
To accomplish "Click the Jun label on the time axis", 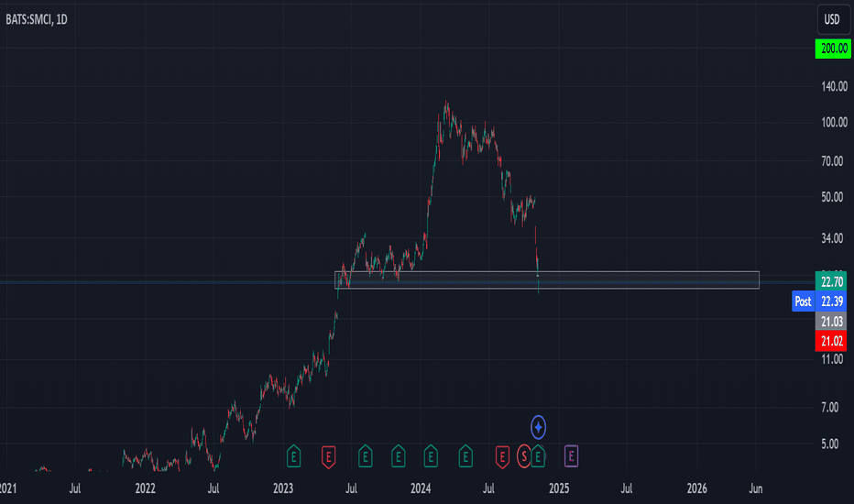I will point(755,488).
